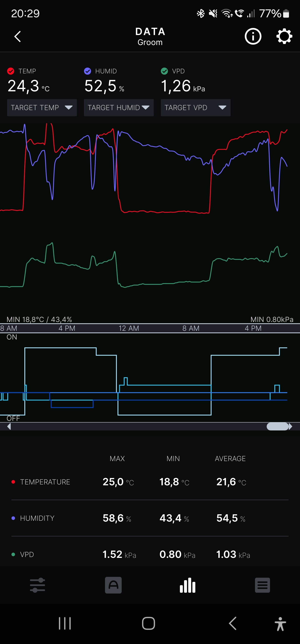Screen dimensions: 300x644
Task: Expand the TARGET HUMID dropdown
Action: pos(119,107)
